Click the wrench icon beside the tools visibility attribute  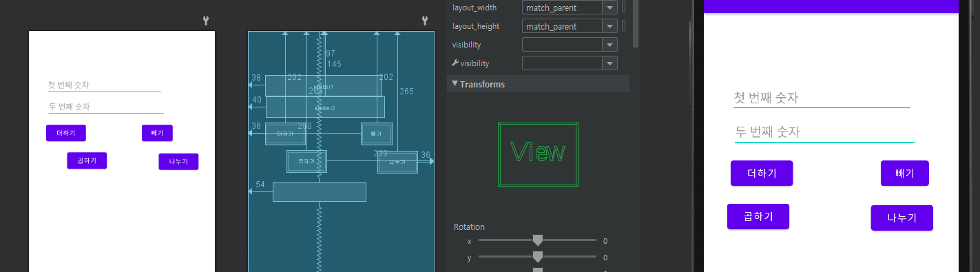(x=455, y=63)
